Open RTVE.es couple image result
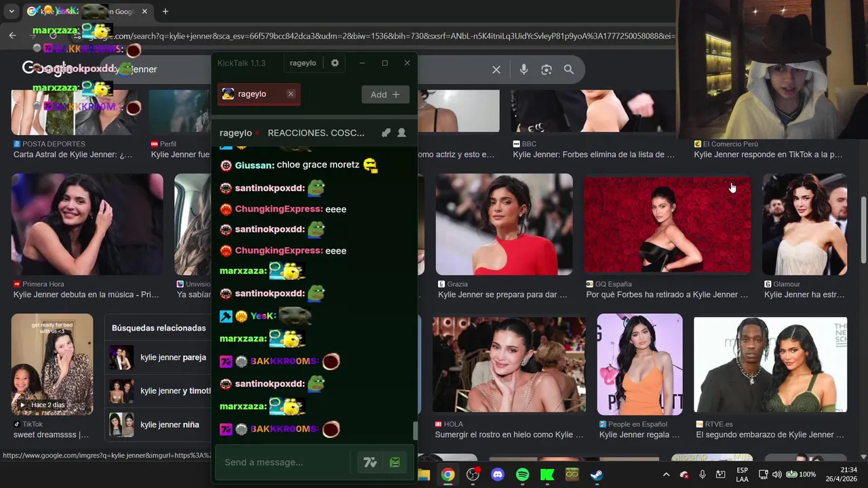This screenshot has width=868, height=488. [x=770, y=365]
